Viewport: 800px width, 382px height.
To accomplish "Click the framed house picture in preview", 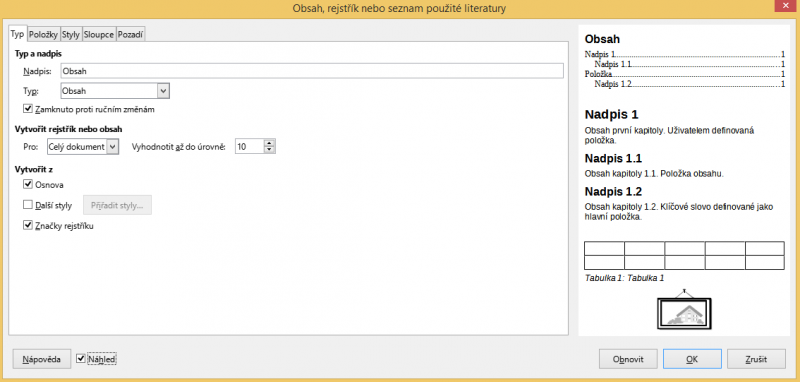I will click(685, 311).
